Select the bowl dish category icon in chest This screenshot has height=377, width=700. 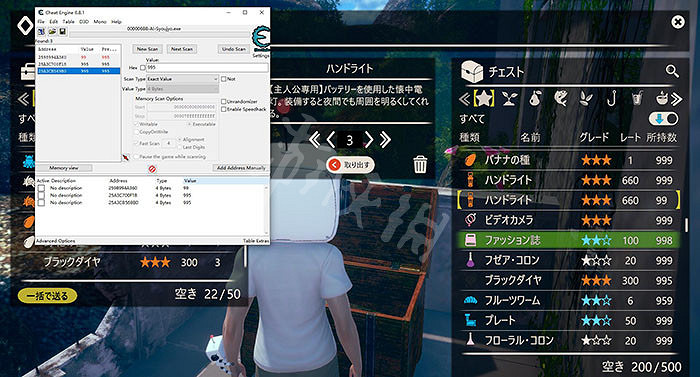pos(662,98)
